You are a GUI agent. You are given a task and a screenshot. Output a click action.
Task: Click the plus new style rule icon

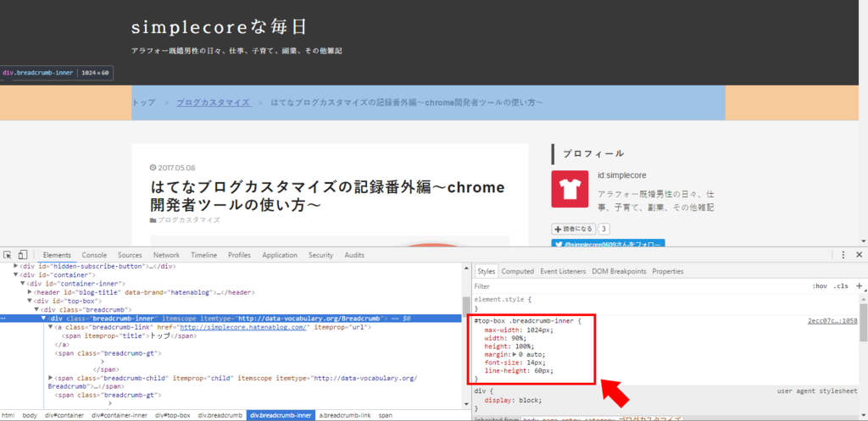860,286
